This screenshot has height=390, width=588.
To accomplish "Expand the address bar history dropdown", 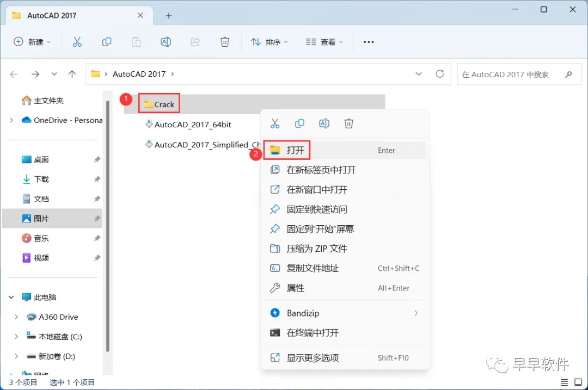I will click(x=419, y=74).
